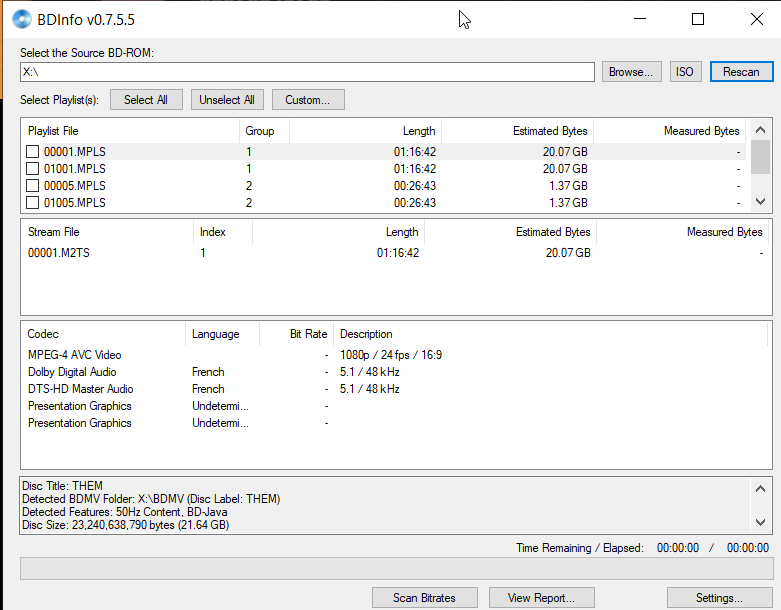This screenshot has width=781, height=610.
Task: Click the Detected Features line
Action: [125, 512]
